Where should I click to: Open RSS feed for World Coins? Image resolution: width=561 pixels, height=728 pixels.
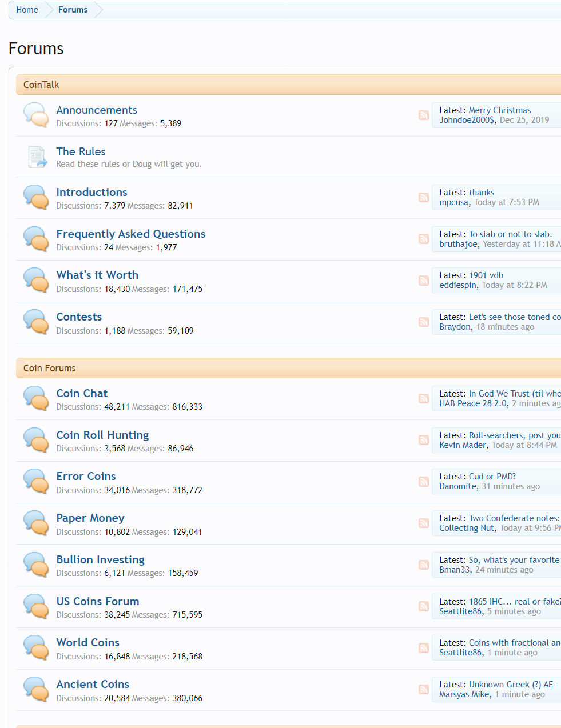(x=424, y=648)
